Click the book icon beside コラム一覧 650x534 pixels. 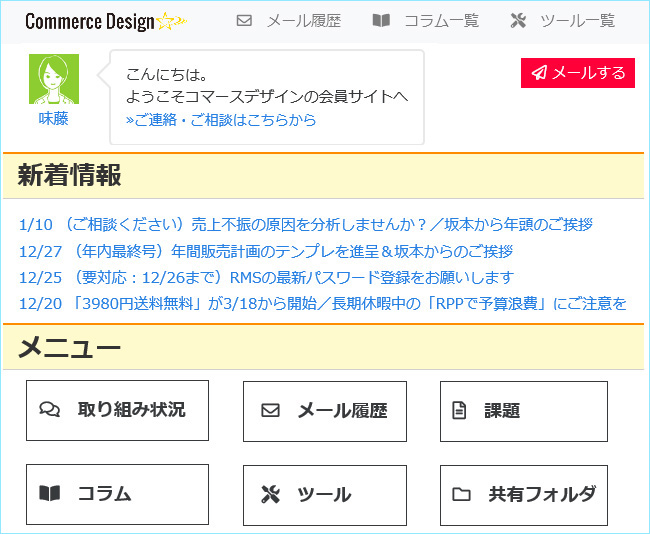click(381, 20)
